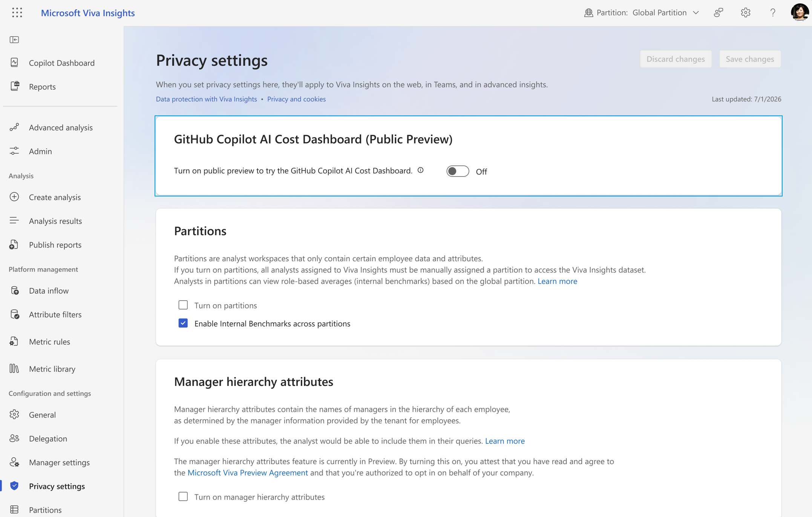Click the Partitions table icon in sidebar
Viewport: 812px width, 517px height.
14,509
